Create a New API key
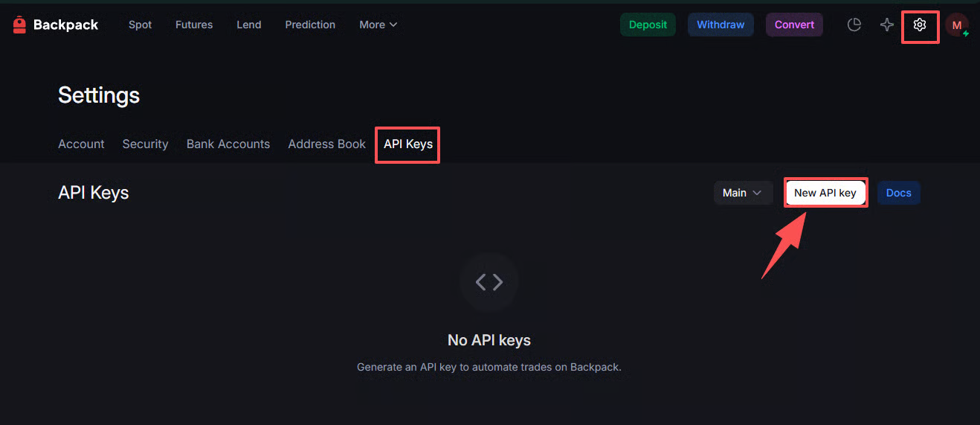980x425 pixels. coord(825,193)
